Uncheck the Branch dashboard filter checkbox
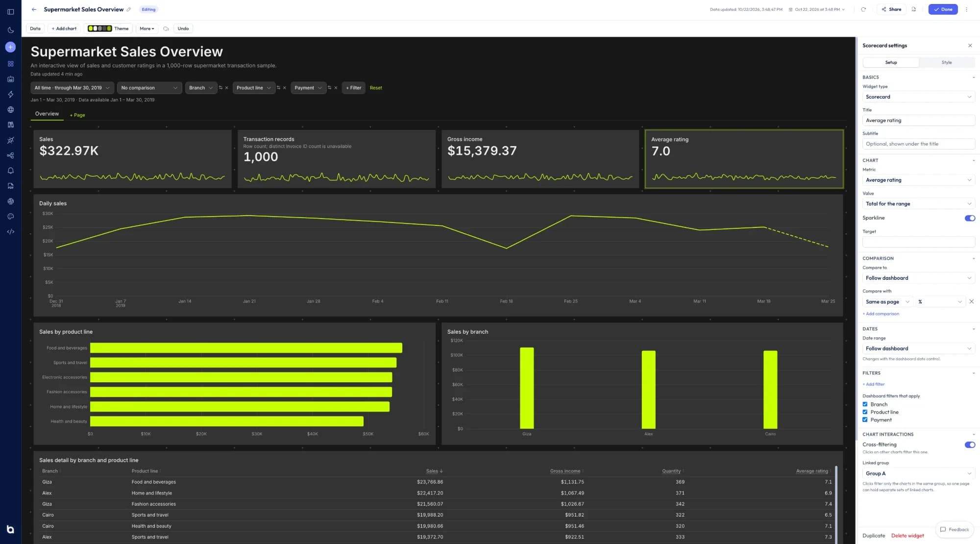 click(x=865, y=404)
